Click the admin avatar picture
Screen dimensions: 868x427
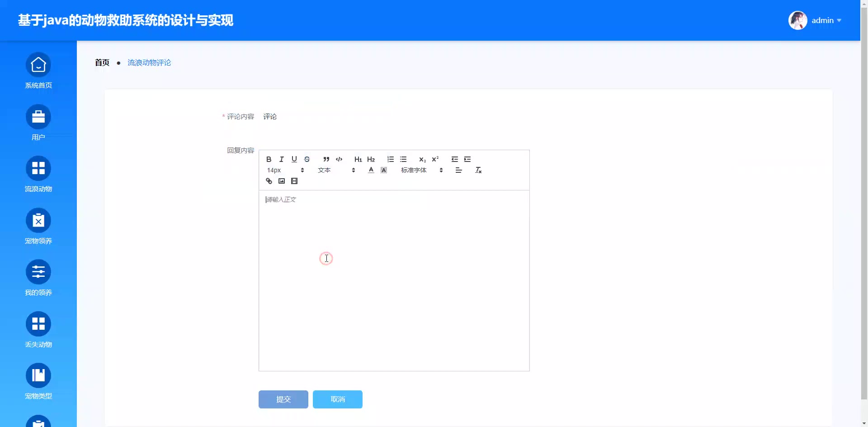(797, 20)
